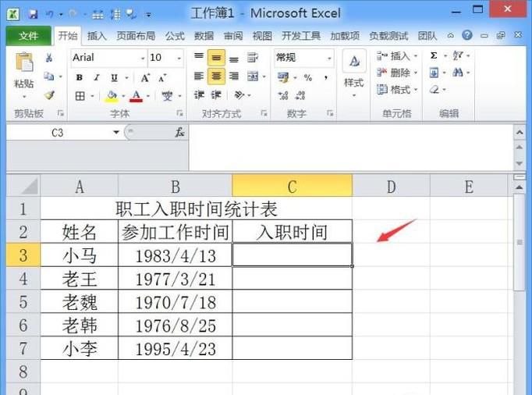Open the 文件 (File) menu tab

click(28, 36)
